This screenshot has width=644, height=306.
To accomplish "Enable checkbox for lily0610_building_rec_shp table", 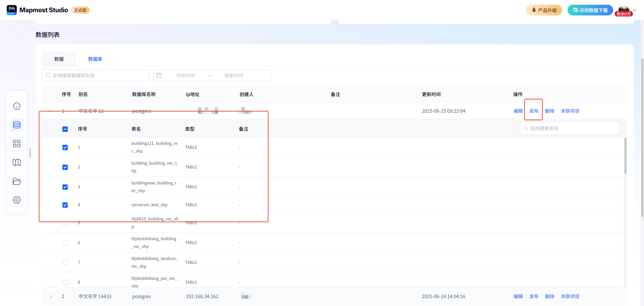I will point(65,223).
